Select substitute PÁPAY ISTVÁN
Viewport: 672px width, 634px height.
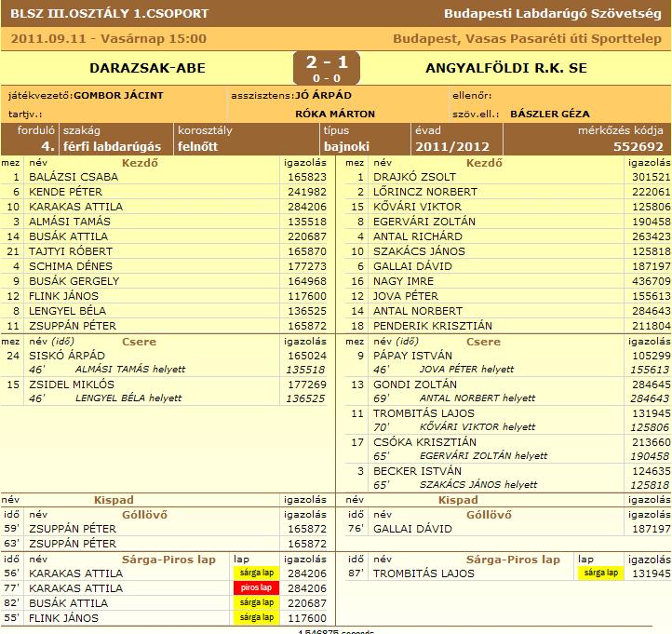click(x=412, y=356)
